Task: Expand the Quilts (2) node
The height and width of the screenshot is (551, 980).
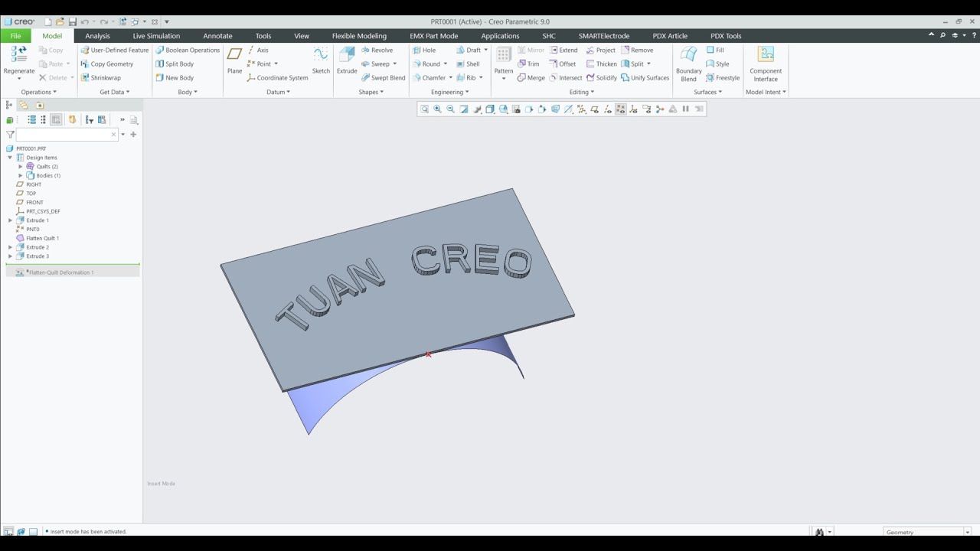Action: [x=21, y=166]
